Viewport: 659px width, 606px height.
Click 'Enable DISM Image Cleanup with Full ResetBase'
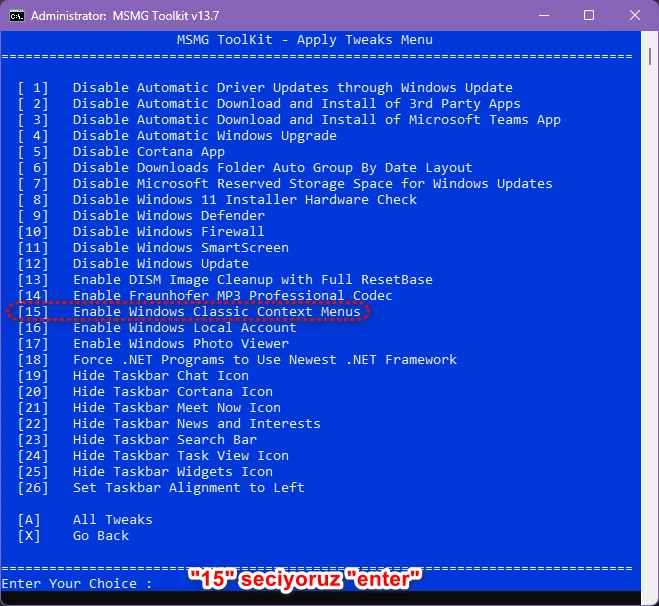coord(253,279)
